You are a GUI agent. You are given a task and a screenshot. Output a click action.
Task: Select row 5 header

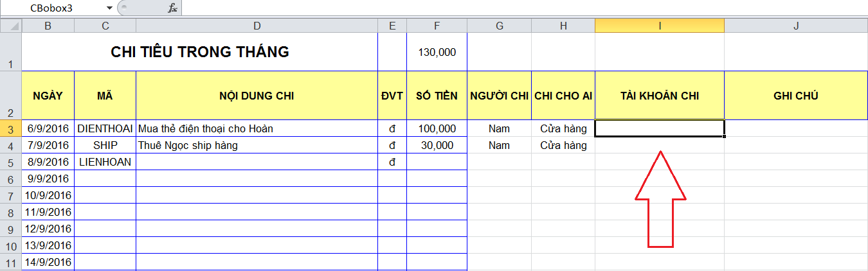[x=11, y=162]
